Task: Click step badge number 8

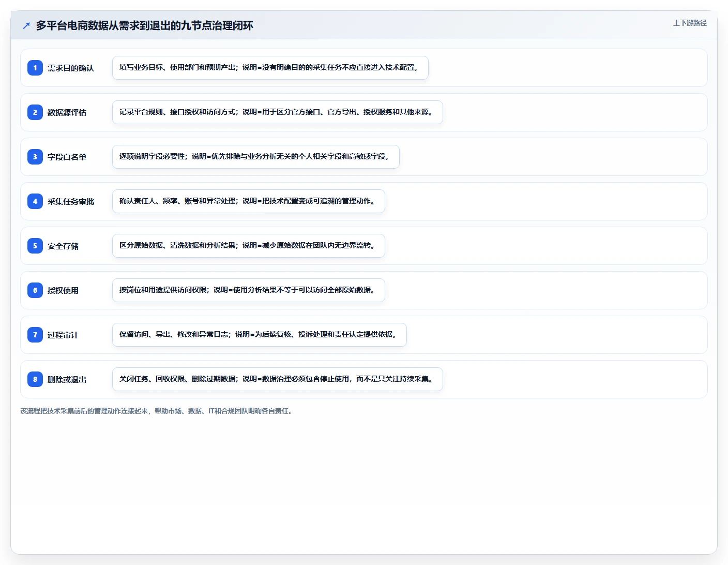Action: click(x=35, y=379)
